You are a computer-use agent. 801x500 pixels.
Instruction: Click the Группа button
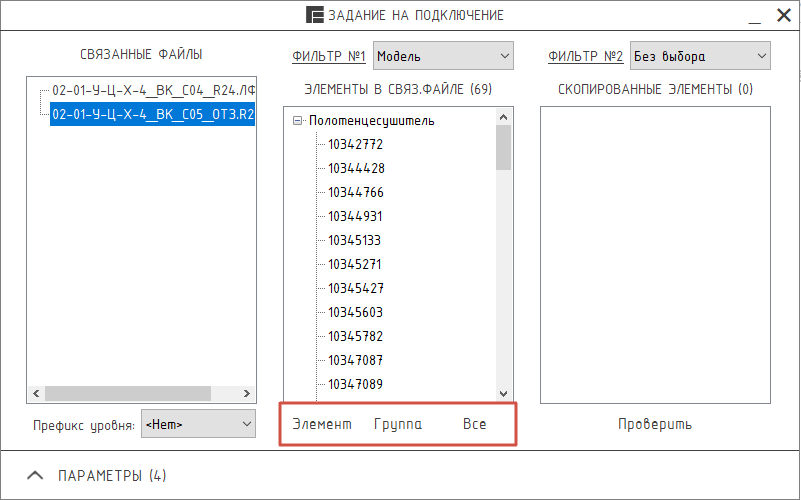[398, 424]
